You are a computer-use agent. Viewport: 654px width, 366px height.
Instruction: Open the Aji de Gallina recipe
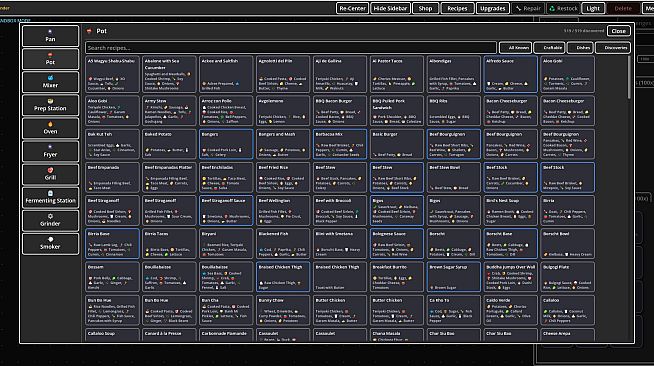tap(340, 74)
